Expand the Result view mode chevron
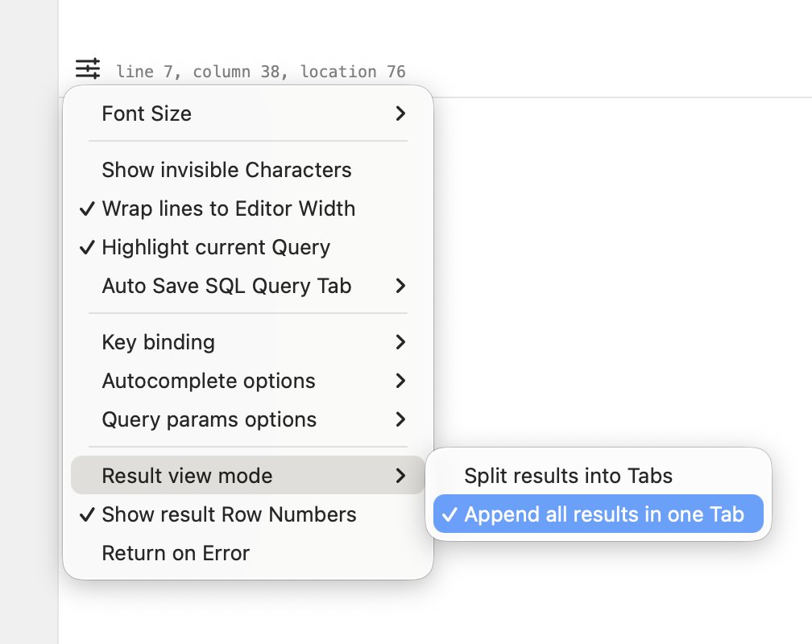The height and width of the screenshot is (644, 812). click(400, 475)
